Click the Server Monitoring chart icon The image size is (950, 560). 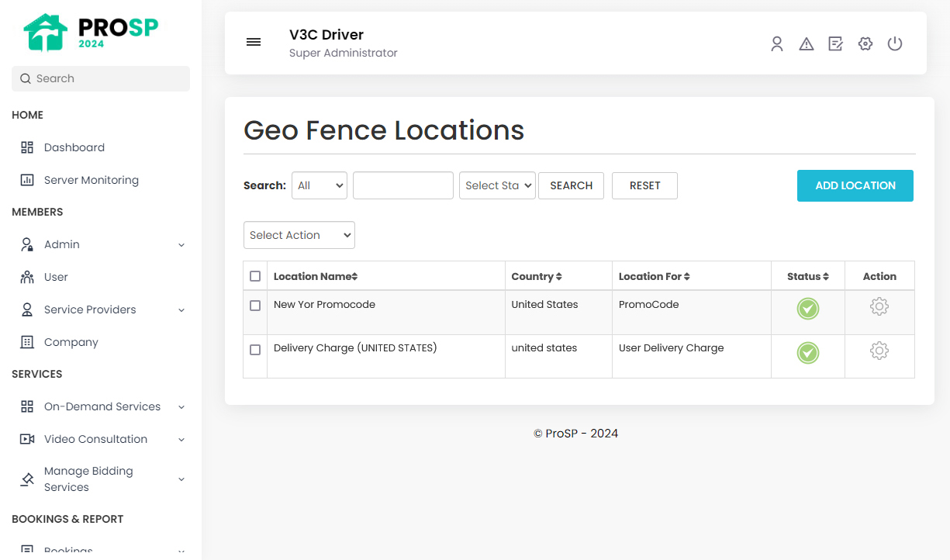pos(27,180)
